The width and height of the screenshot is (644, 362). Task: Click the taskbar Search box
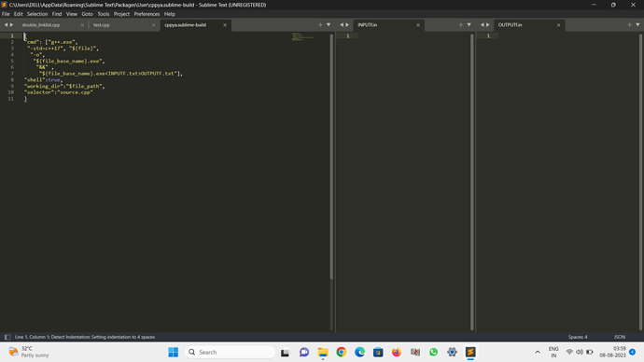(x=230, y=352)
